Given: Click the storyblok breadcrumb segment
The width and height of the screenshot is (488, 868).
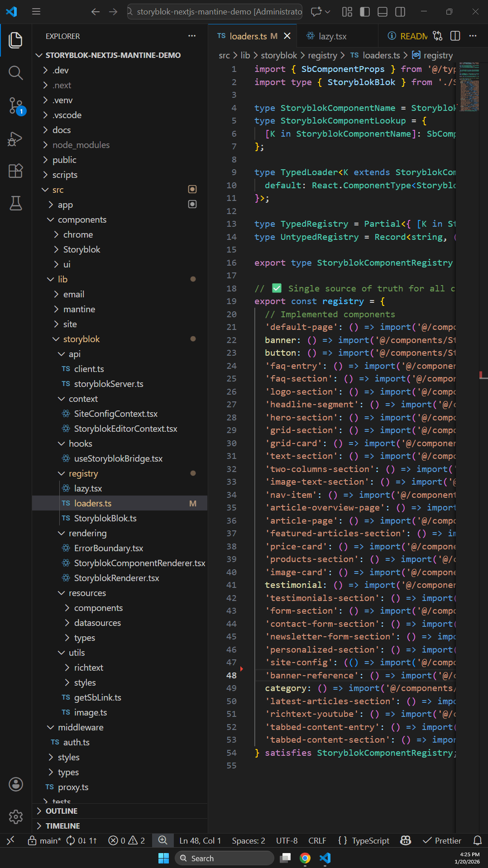Looking at the screenshot, I should (279, 55).
